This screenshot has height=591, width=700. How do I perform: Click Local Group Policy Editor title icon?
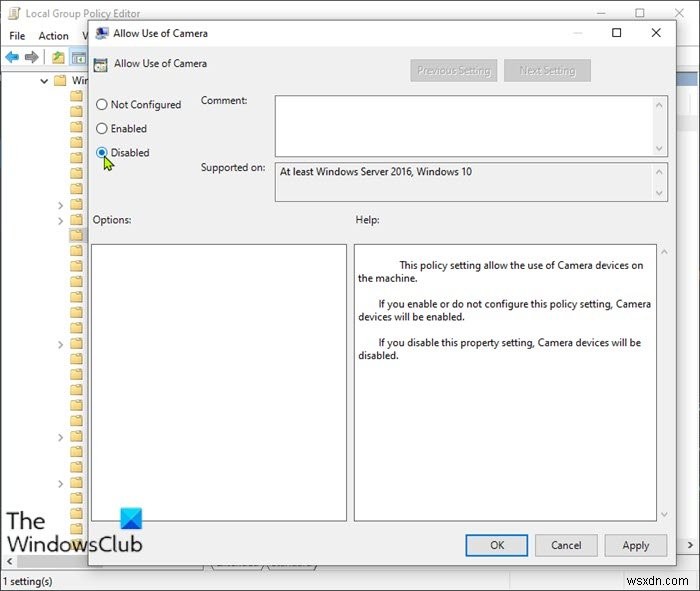[14, 14]
